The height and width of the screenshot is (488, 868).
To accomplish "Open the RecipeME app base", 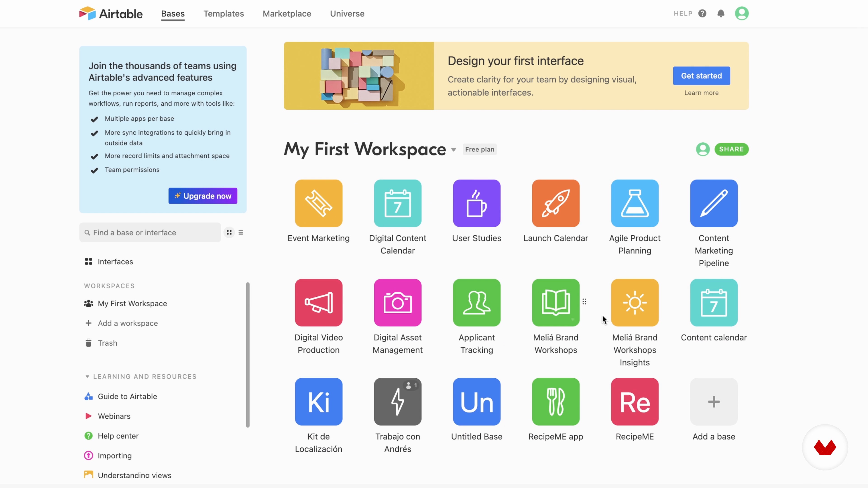I will [556, 401].
